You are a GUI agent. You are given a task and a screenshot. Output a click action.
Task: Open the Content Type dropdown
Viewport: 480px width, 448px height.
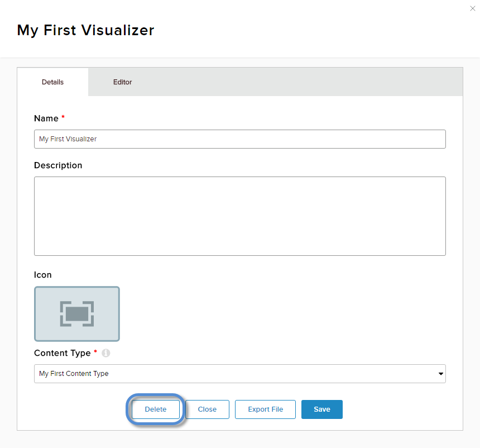click(239, 374)
